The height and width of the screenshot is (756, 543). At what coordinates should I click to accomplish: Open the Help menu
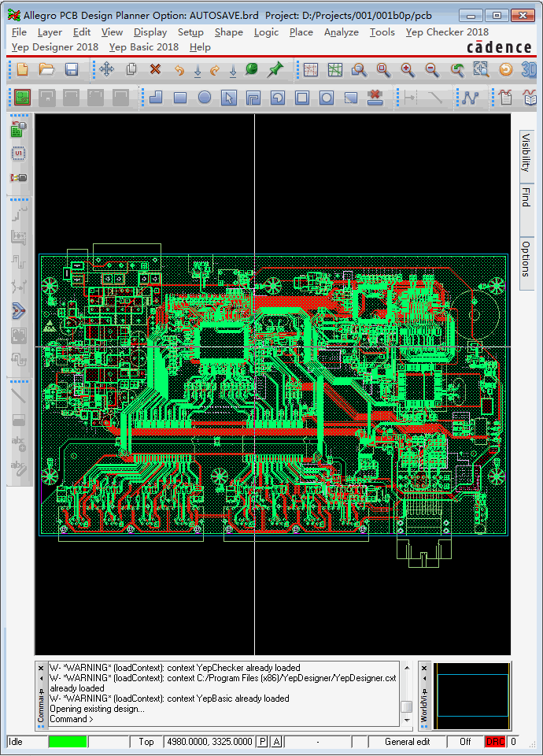pos(200,47)
